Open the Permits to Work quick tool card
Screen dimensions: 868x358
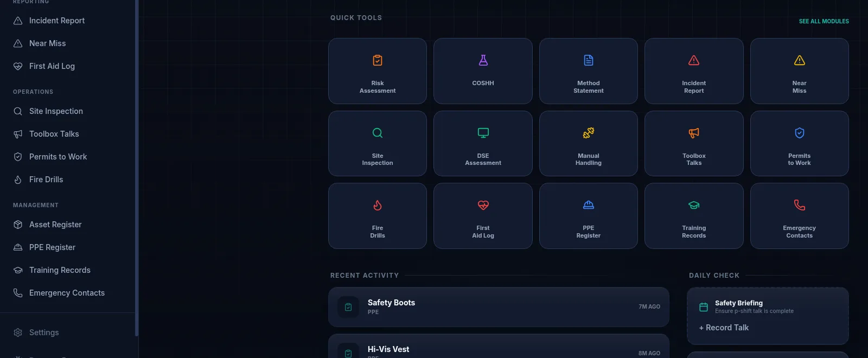(800, 144)
